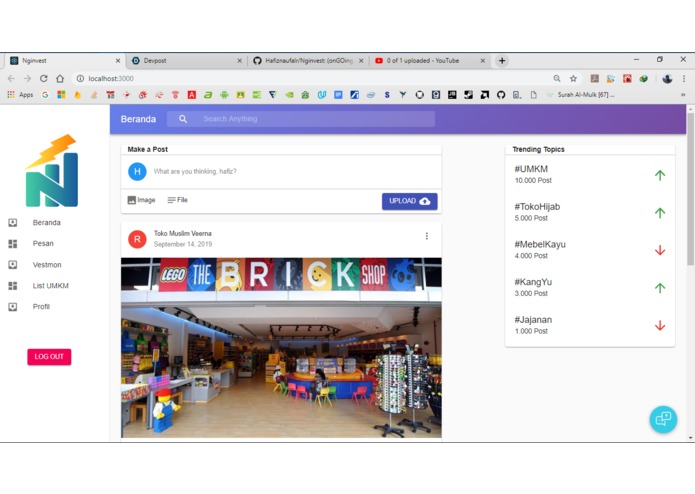The image size is (695, 494).
Task: Click the Beranda sidebar icon
Action: [13, 222]
